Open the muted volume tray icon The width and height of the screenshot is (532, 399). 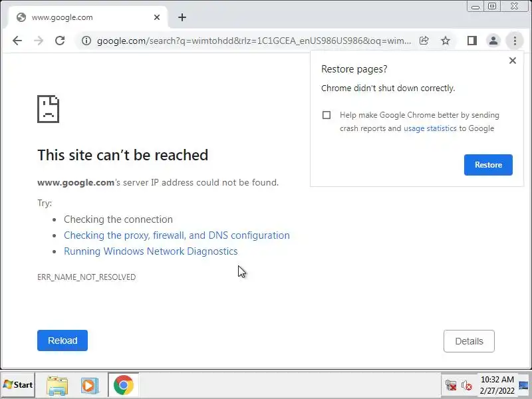click(467, 386)
